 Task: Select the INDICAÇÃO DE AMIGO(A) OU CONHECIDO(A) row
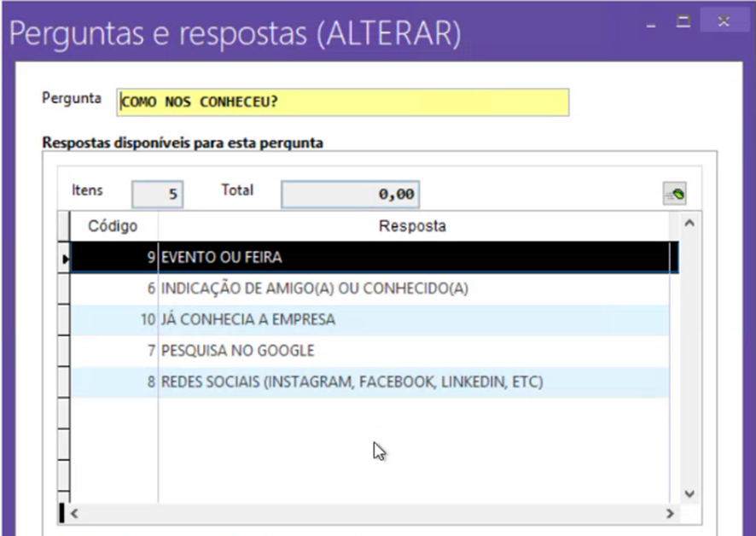pyautogui.click(x=341, y=288)
